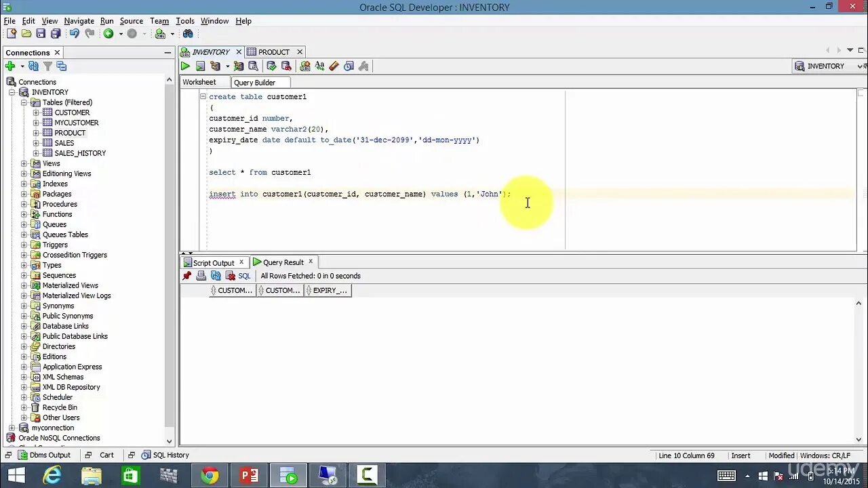Open dropdown beside the new connection plus
Viewport: 868px width, 488px height.
click(22, 66)
